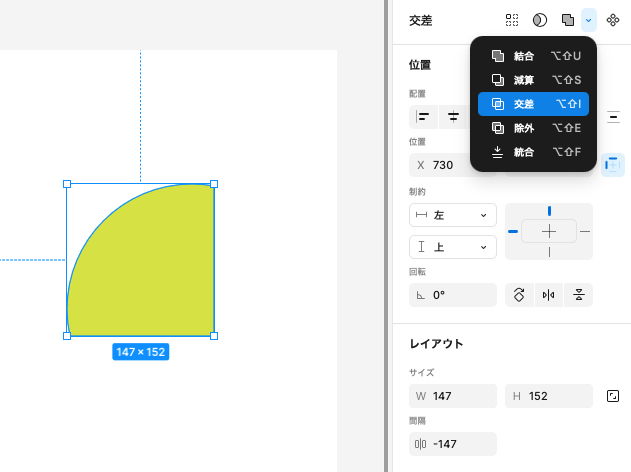The width and height of the screenshot is (631, 472).
Task: Open the horizontal constraint 左 dropdown
Action: pyautogui.click(x=453, y=215)
